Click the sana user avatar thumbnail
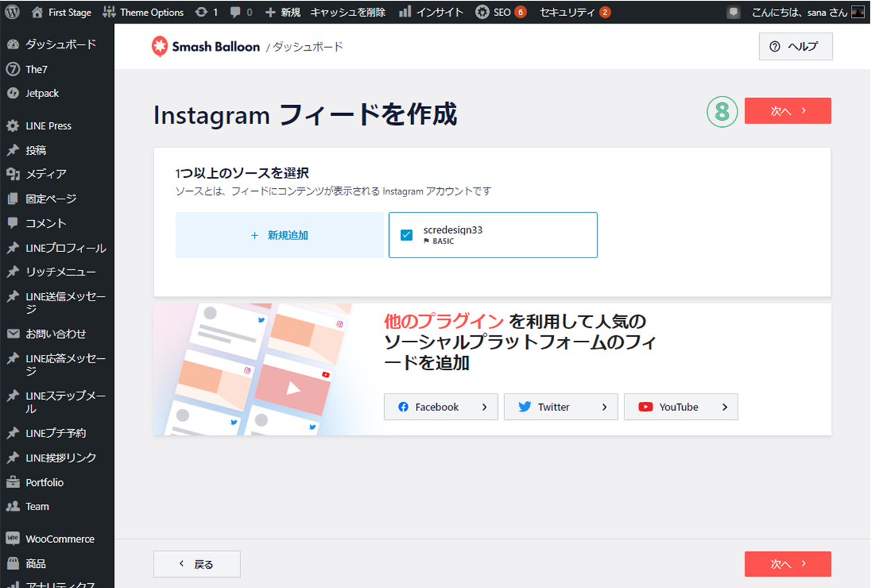 pos(858,12)
